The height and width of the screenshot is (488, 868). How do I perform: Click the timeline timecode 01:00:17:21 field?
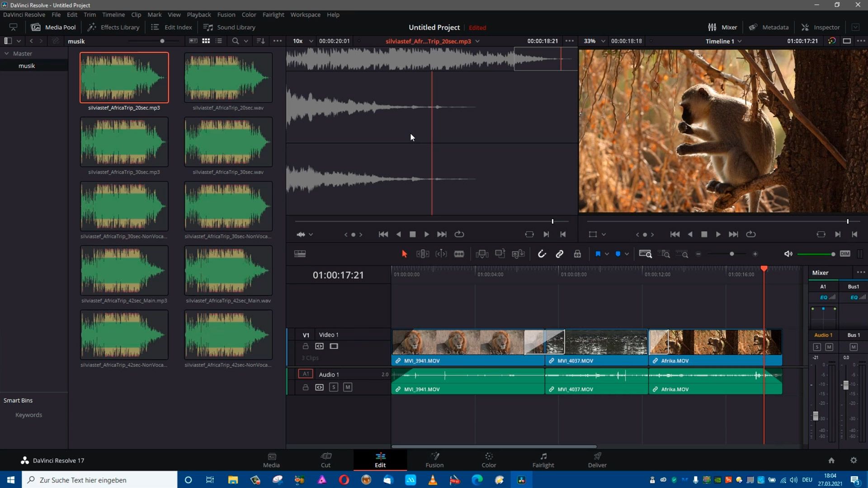click(x=338, y=275)
